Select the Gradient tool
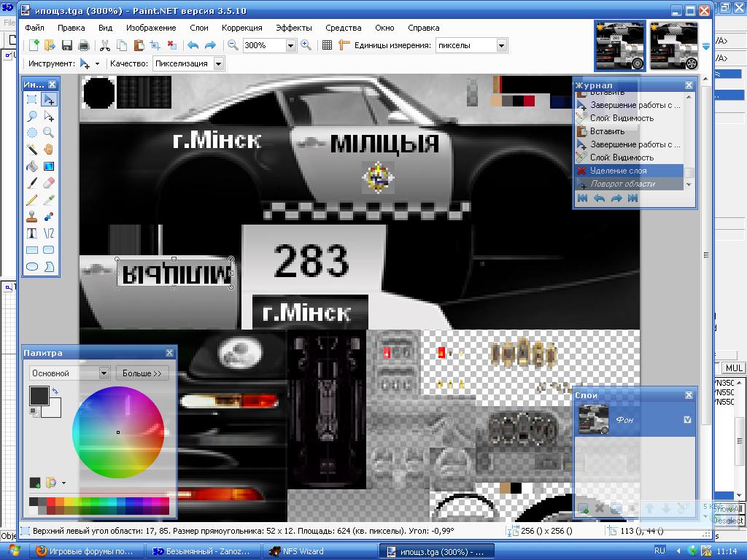747x560 pixels. (49, 166)
